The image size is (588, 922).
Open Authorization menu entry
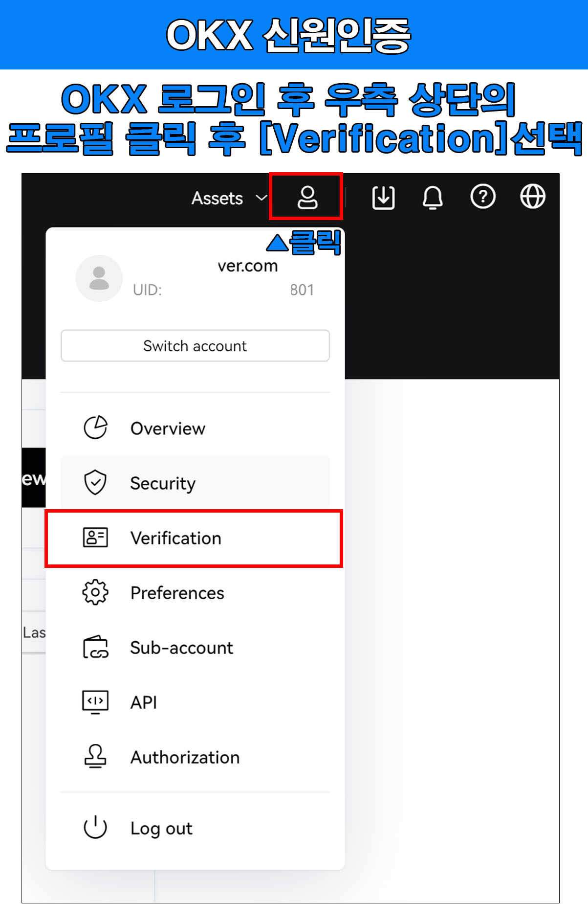coord(195,757)
